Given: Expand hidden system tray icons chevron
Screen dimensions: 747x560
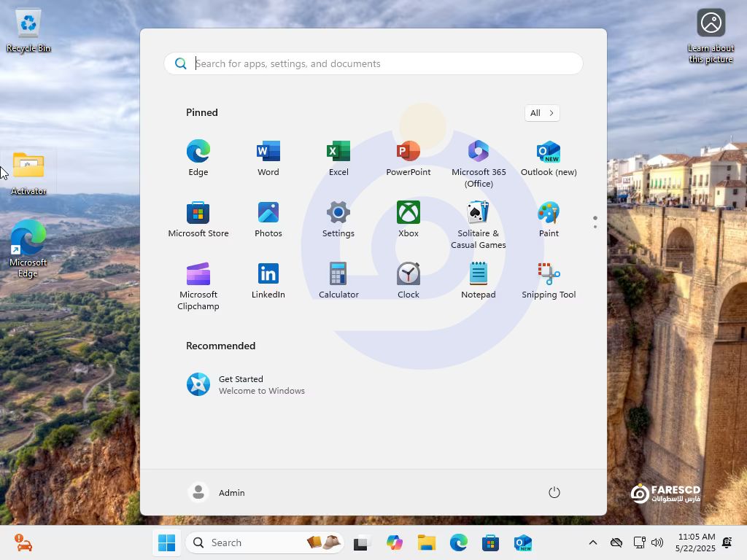Looking at the screenshot, I should point(592,542).
